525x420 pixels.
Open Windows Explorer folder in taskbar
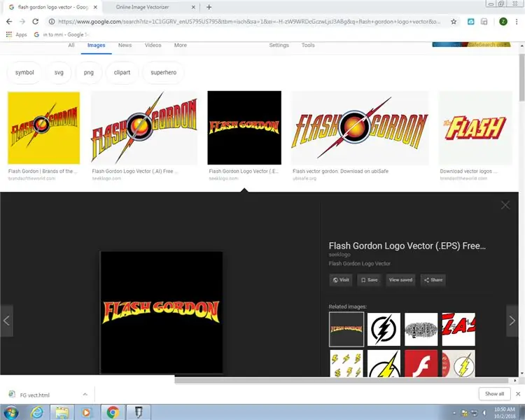pos(62,412)
